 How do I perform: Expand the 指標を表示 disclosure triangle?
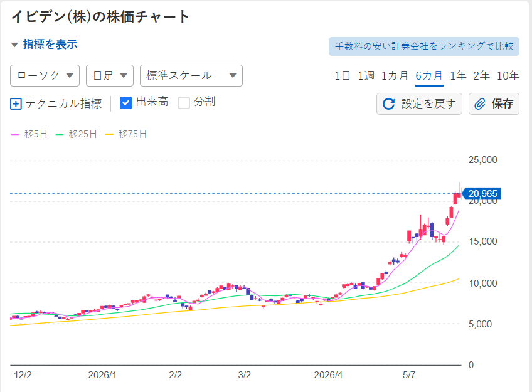[x=14, y=45]
